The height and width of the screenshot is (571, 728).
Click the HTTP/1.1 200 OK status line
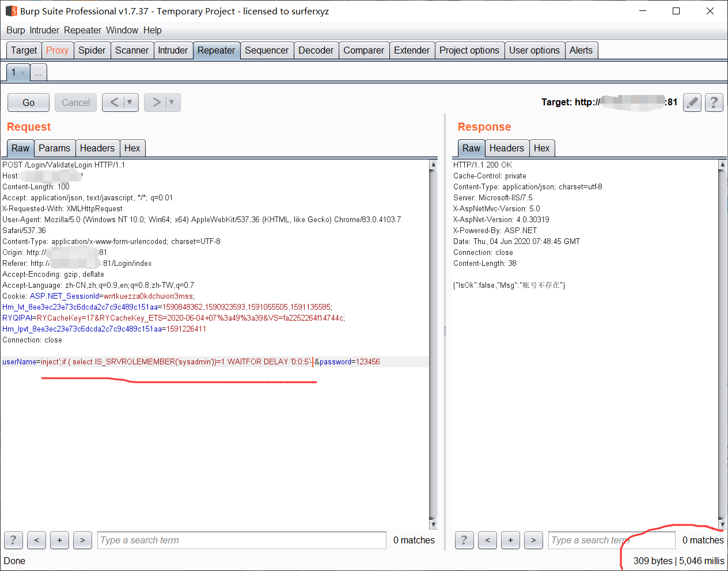point(483,165)
